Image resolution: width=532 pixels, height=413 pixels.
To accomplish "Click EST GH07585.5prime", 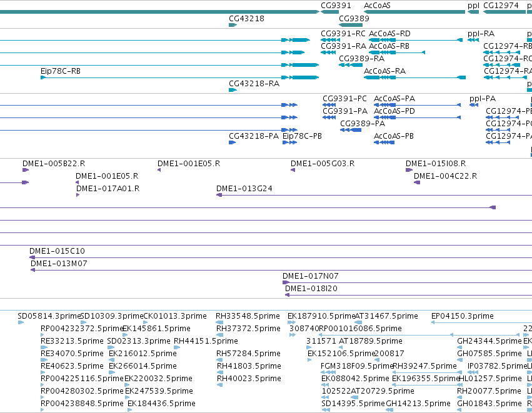I will (489, 354).
